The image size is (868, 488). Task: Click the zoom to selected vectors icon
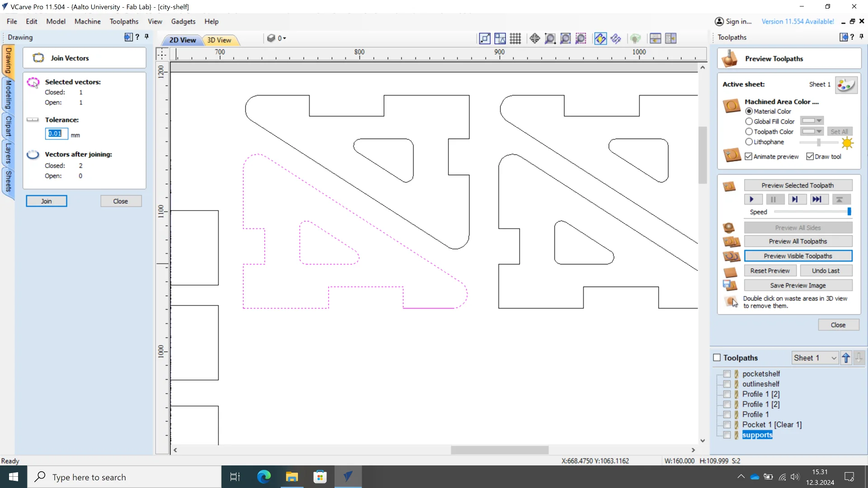580,38
